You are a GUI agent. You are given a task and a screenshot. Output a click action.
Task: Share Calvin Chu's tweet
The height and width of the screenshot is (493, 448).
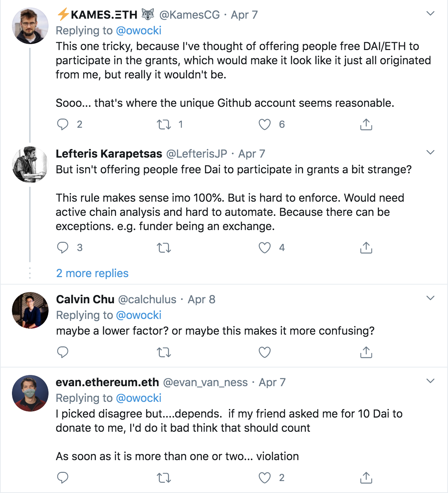pyautogui.click(x=366, y=352)
